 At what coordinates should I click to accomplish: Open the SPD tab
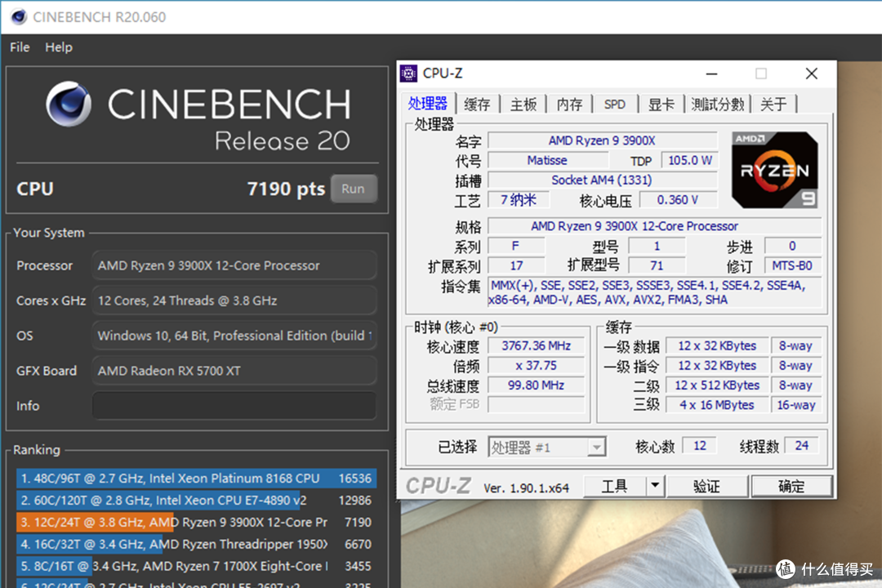click(x=614, y=104)
